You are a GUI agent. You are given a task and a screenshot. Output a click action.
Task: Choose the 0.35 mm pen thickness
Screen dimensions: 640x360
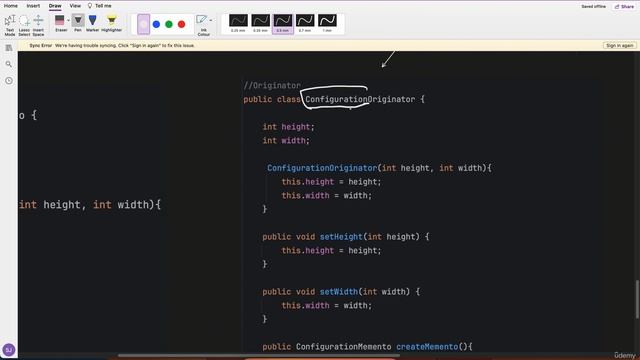click(260, 23)
